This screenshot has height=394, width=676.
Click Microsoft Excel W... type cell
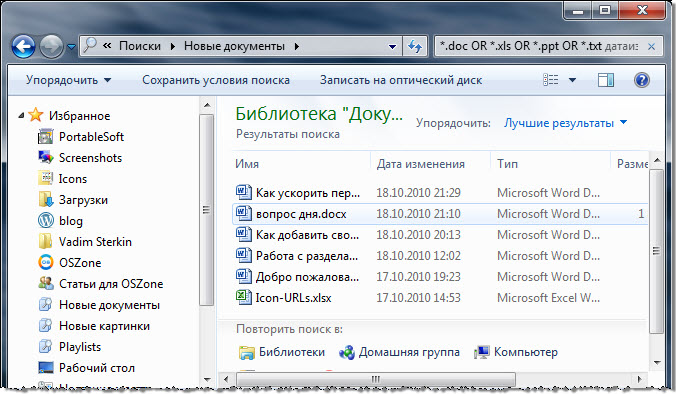click(548, 298)
